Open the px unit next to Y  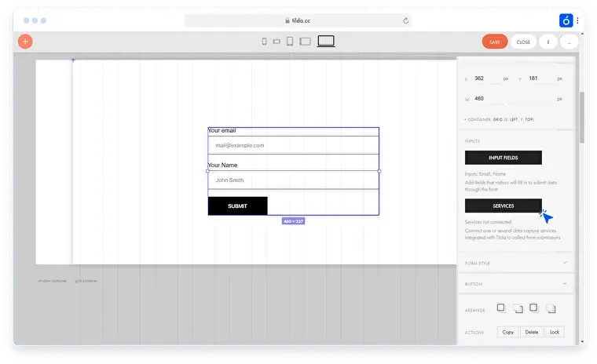pyautogui.click(x=559, y=78)
